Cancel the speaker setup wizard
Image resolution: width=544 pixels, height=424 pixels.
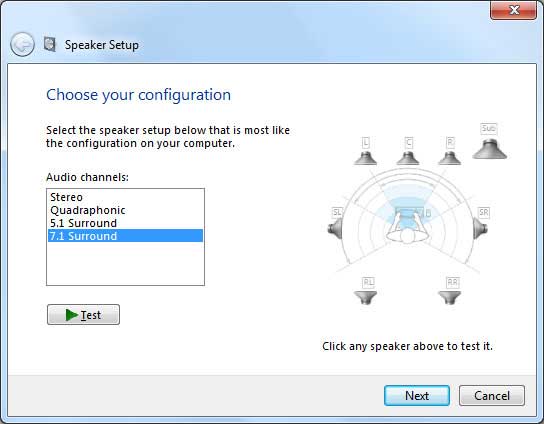(x=492, y=395)
